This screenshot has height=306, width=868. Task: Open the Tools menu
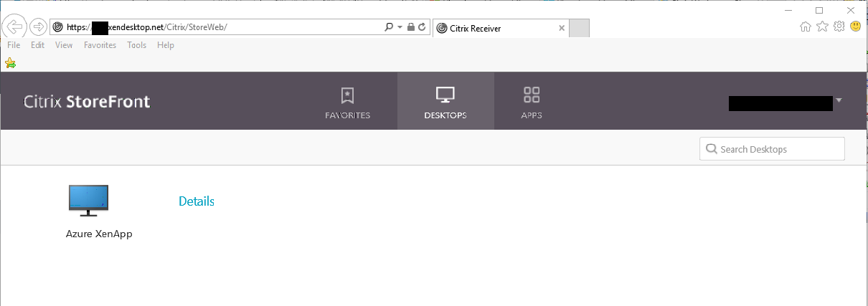[x=136, y=45]
